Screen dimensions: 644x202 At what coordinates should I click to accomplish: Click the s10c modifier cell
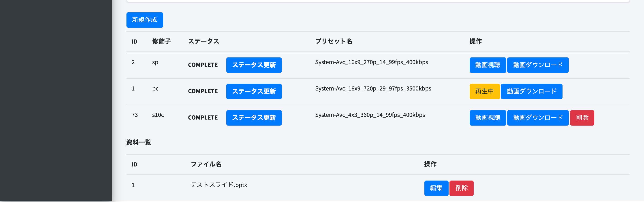(x=158, y=115)
